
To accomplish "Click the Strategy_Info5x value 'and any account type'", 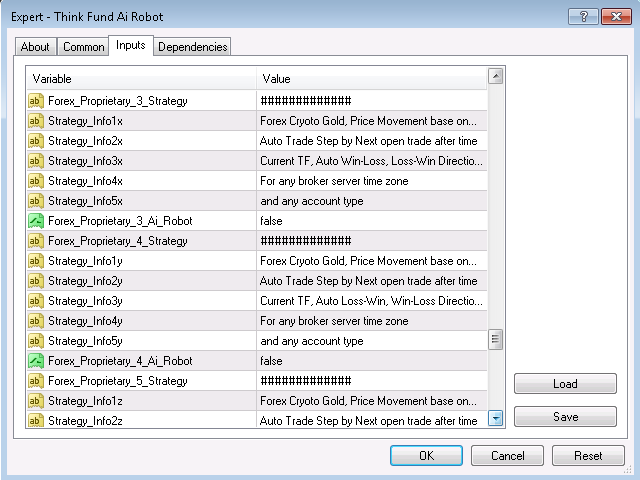I will (372, 201).
